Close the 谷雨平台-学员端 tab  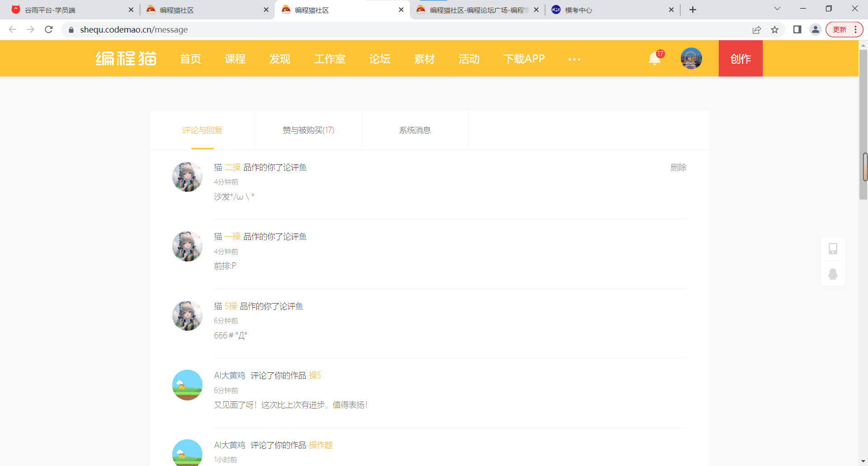point(131,10)
